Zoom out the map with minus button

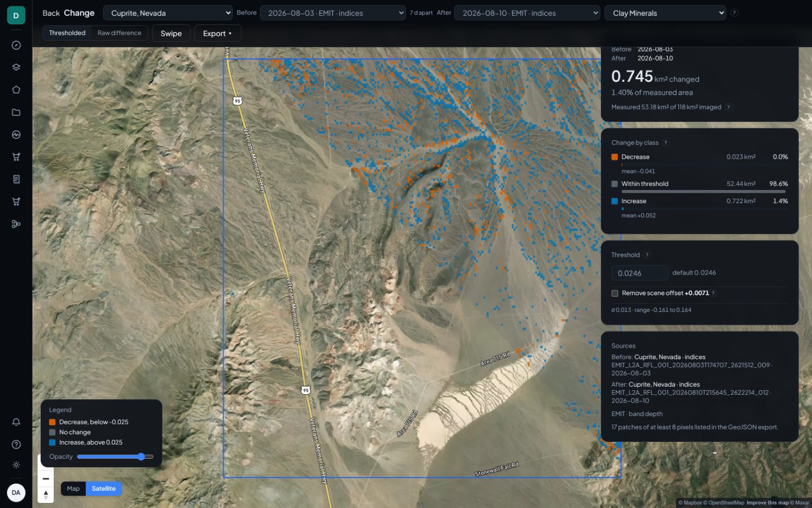coord(46,479)
